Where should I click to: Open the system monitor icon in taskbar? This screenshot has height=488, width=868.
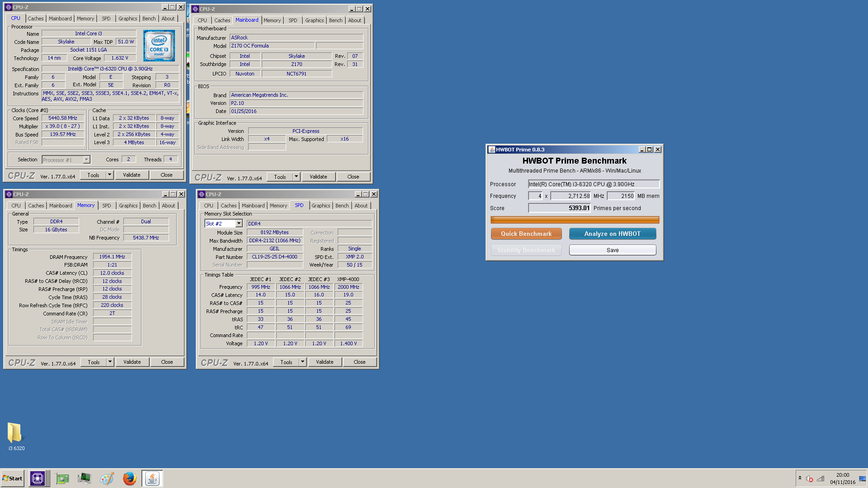pyautogui.click(x=84, y=478)
